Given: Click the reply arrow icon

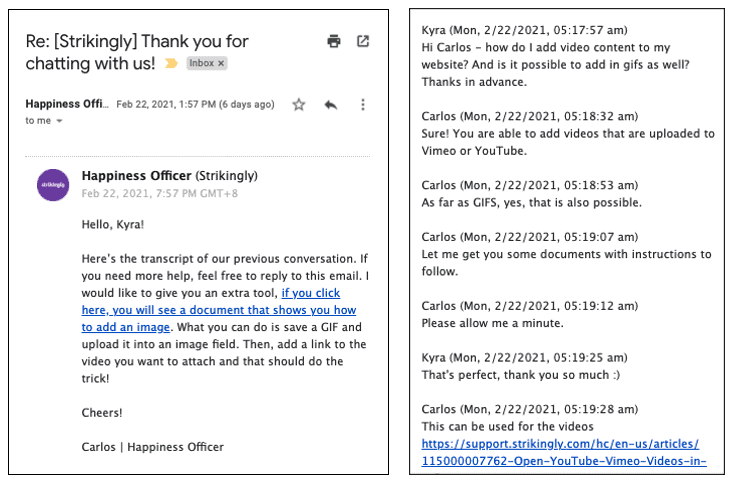Looking at the screenshot, I should (x=331, y=105).
